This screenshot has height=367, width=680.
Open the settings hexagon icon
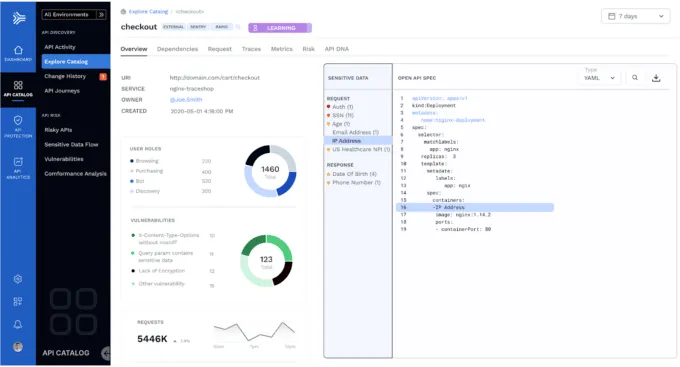[x=18, y=279]
